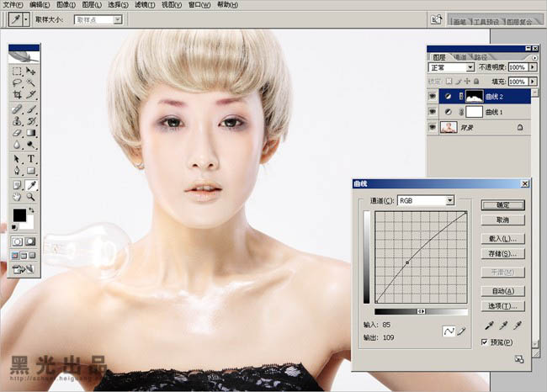Select the Path Selection arrow tool
This screenshot has height=392, width=547.
17,159
